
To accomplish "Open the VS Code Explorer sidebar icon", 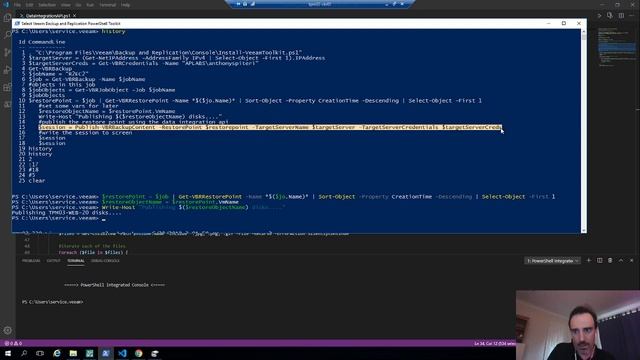I will tap(7, 17).
